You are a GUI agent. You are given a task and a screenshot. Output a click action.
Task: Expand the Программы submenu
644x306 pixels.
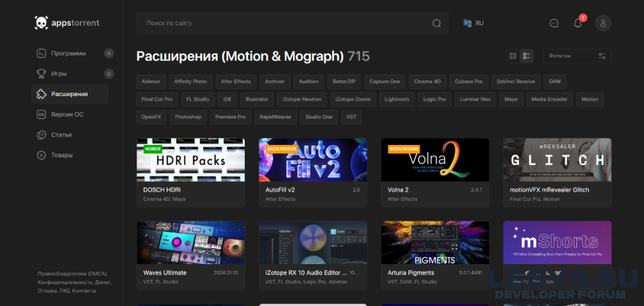109,53
